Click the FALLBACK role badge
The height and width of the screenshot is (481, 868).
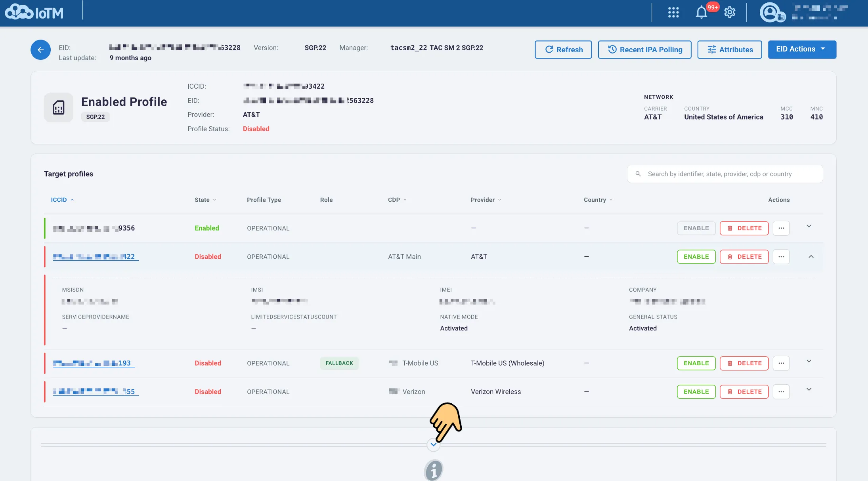click(339, 363)
